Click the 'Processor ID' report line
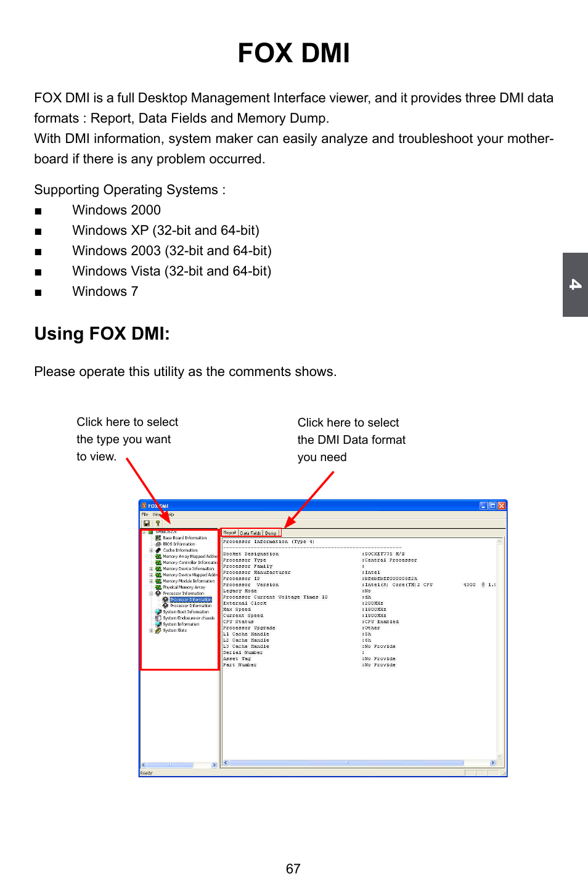This screenshot has width=588, height=895. click(x=242, y=579)
